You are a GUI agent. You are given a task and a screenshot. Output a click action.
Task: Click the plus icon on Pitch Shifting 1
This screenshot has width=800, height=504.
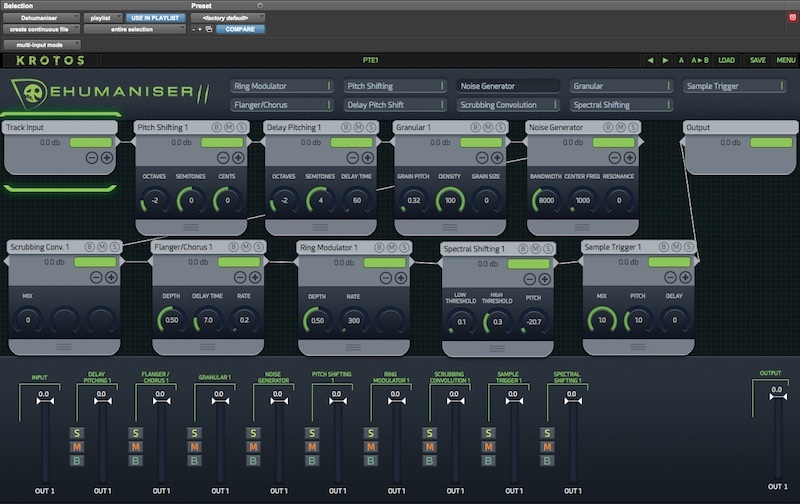click(238, 158)
